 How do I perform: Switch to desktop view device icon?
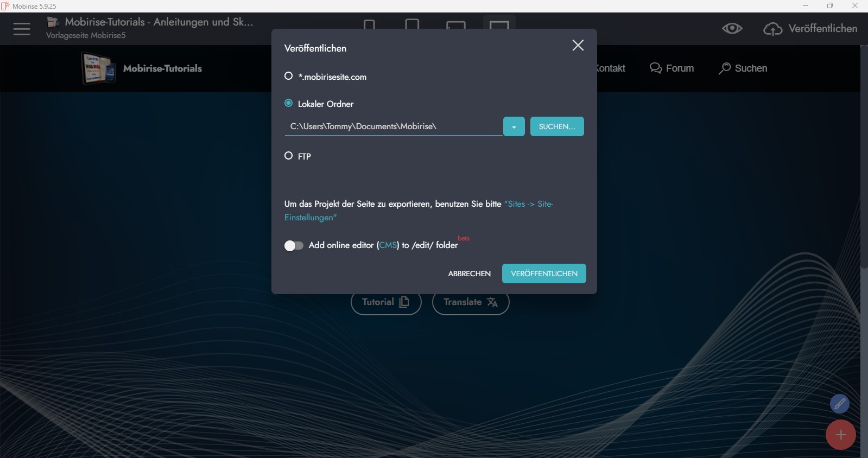(x=499, y=24)
